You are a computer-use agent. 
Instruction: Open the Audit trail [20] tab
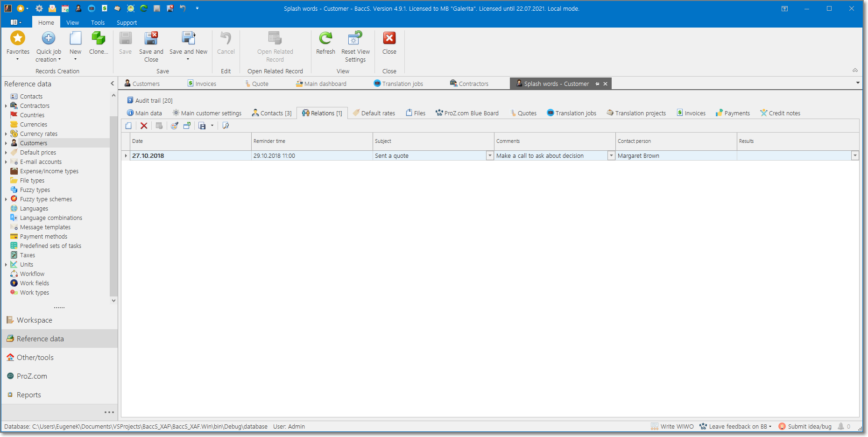pos(149,100)
